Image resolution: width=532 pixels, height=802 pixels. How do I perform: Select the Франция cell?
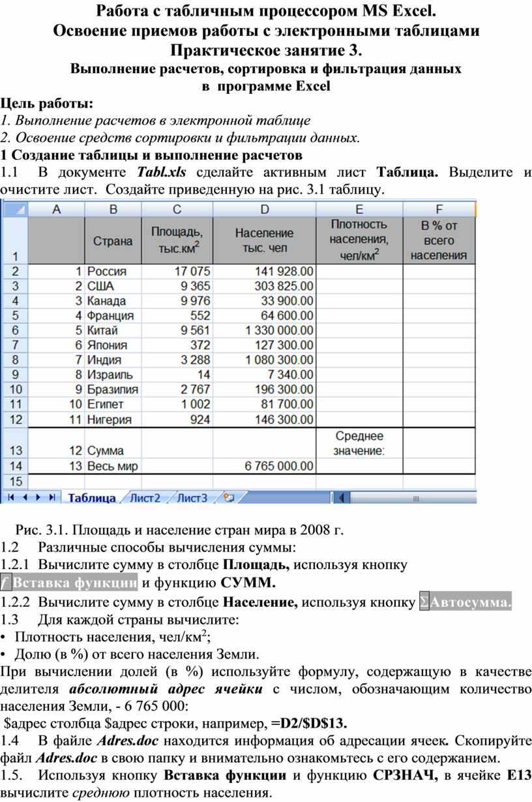click(113, 316)
